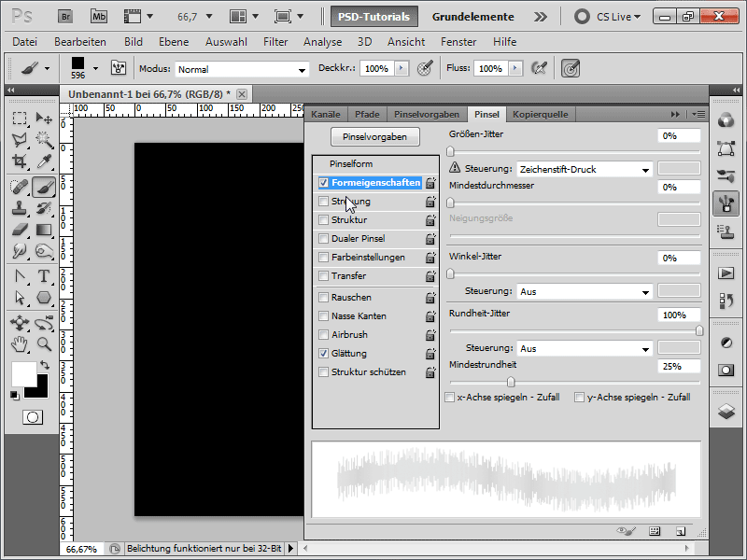Image resolution: width=747 pixels, height=560 pixels.
Task: Launch Bridge from the Br icon
Action: [x=65, y=17]
